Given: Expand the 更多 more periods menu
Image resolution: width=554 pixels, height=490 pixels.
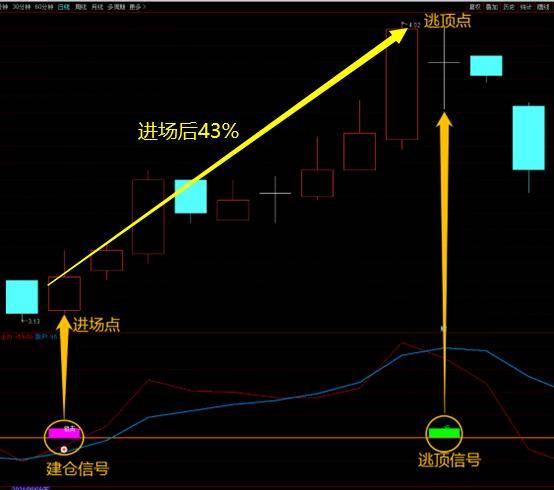Looking at the screenshot, I should click(137, 7).
